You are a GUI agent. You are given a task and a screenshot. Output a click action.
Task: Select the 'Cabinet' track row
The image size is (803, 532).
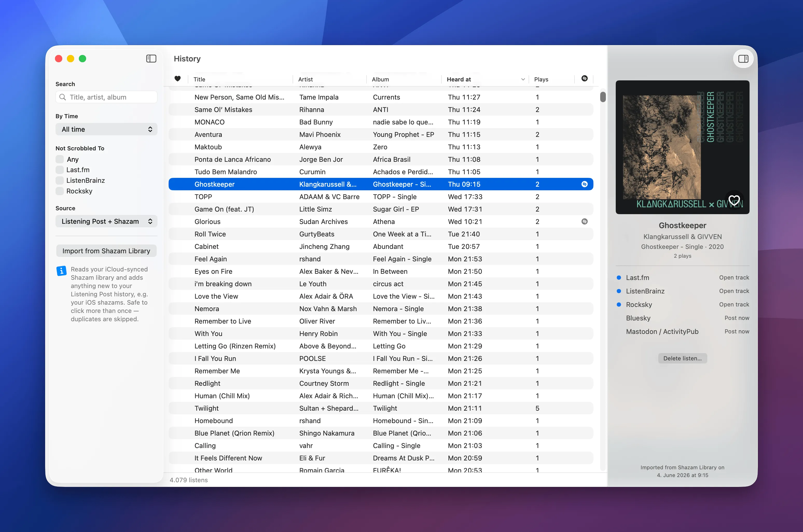381,247
